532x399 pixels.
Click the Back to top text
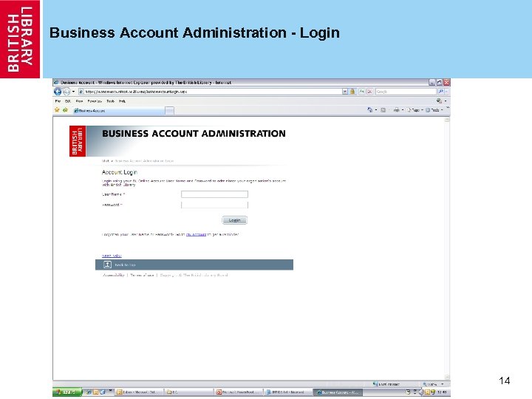pos(125,265)
